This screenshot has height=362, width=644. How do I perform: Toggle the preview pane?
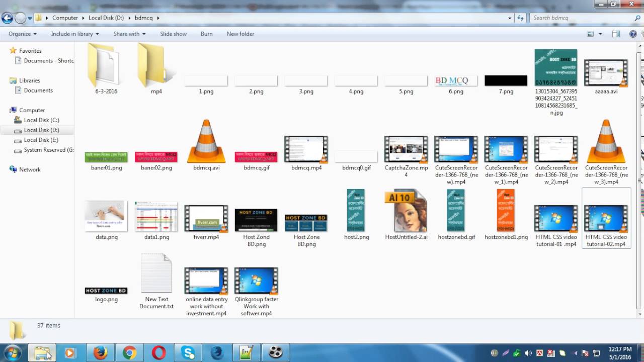click(616, 34)
